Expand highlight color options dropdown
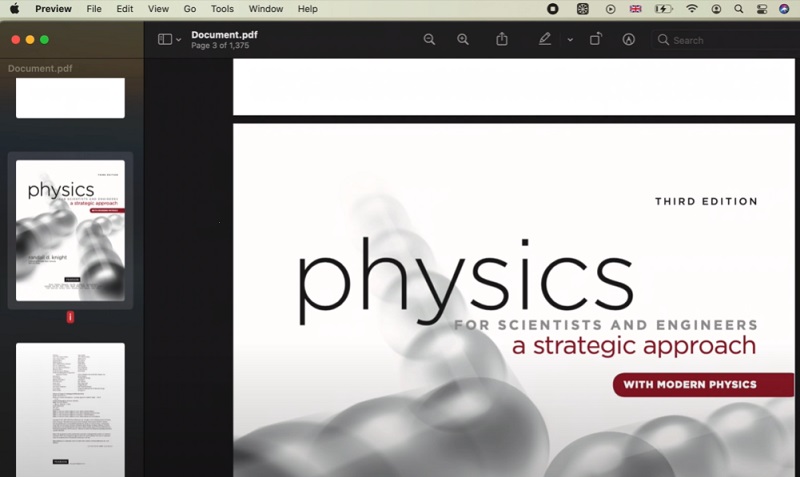Viewport: 800px width, 477px height. coord(570,40)
